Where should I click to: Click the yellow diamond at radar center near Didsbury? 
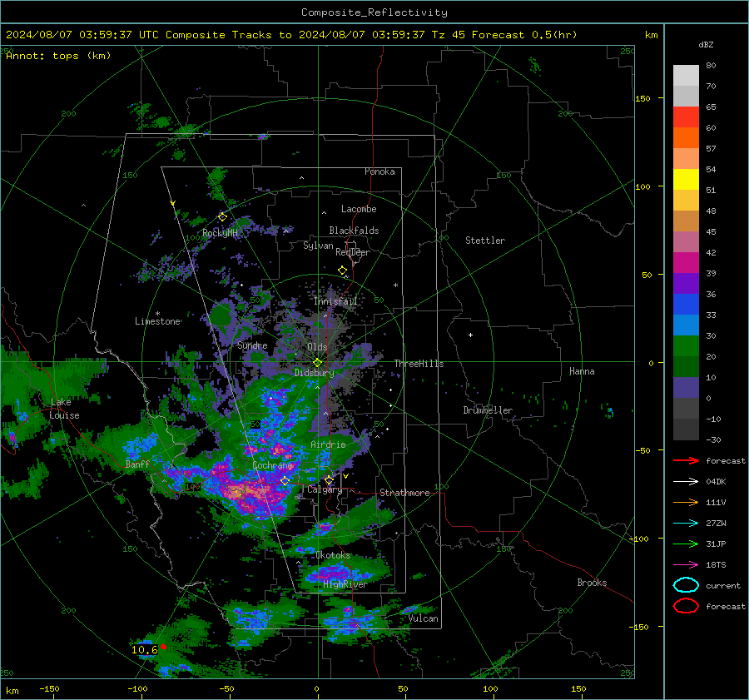tap(318, 363)
